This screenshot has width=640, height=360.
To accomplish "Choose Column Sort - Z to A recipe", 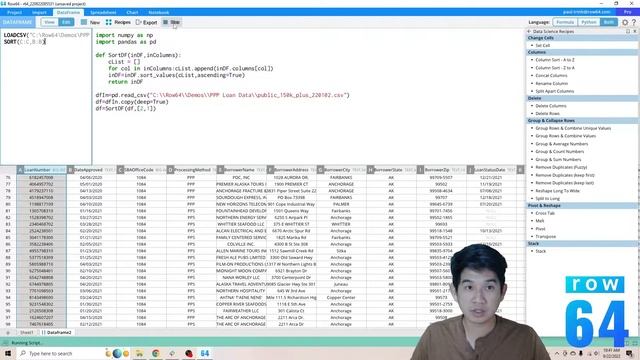I will click(x=555, y=68).
